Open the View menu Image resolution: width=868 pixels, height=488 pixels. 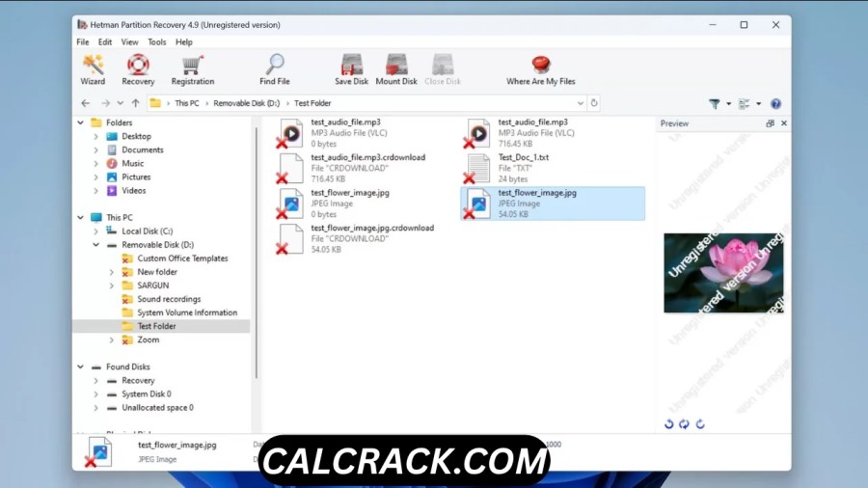[129, 42]
